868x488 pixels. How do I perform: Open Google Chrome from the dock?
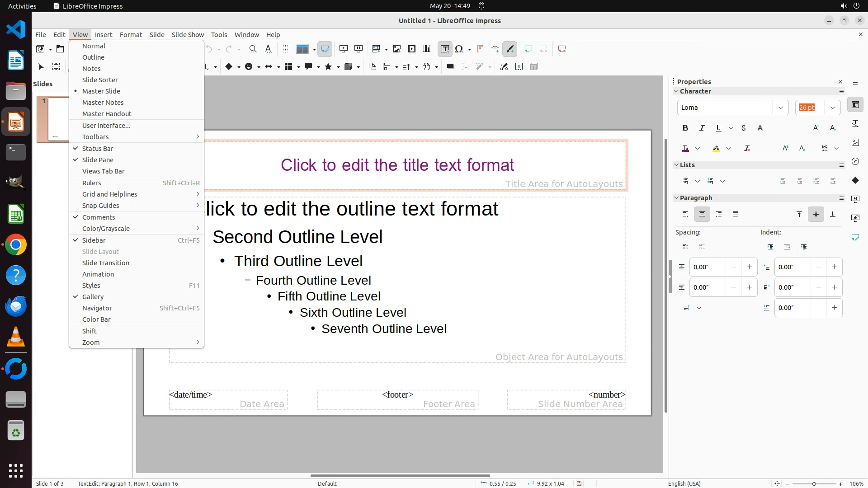click(x=16, y=245)
